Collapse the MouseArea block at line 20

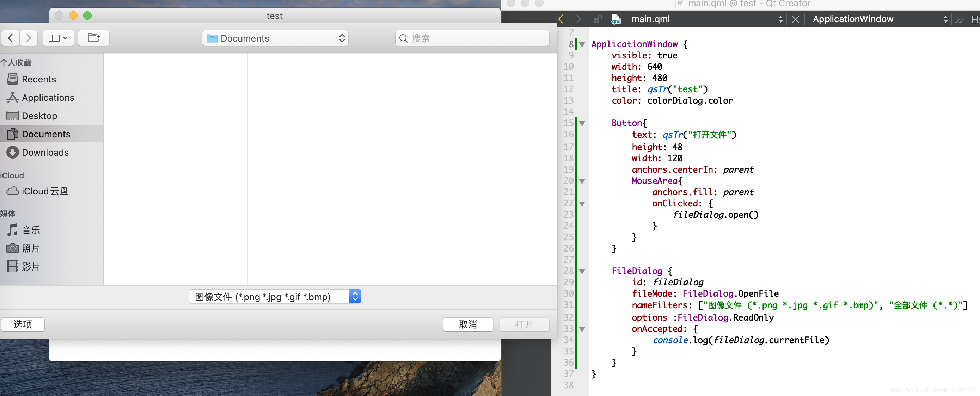click(x=582, y=181)
